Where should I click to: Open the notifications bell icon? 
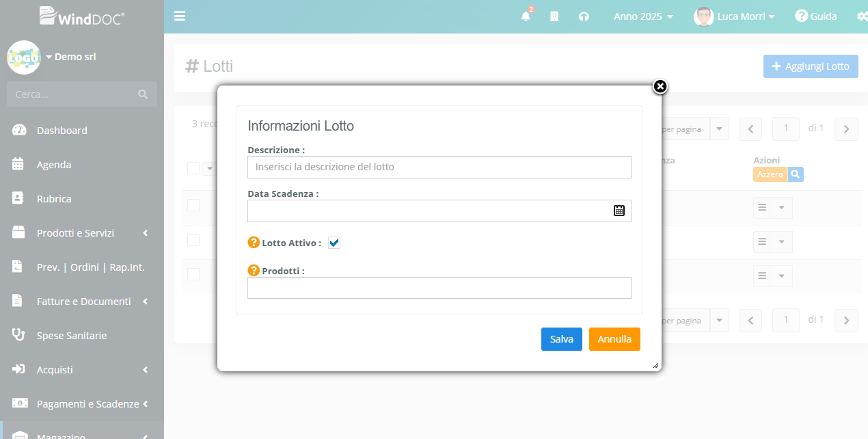(526, 16)
